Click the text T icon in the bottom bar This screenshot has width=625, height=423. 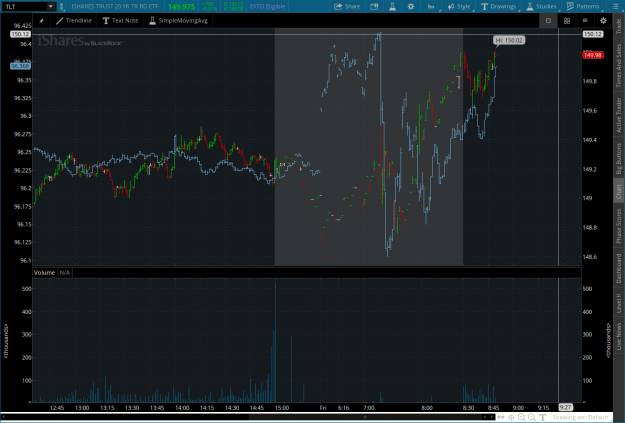pyautogui.click(x=542, y=417)
